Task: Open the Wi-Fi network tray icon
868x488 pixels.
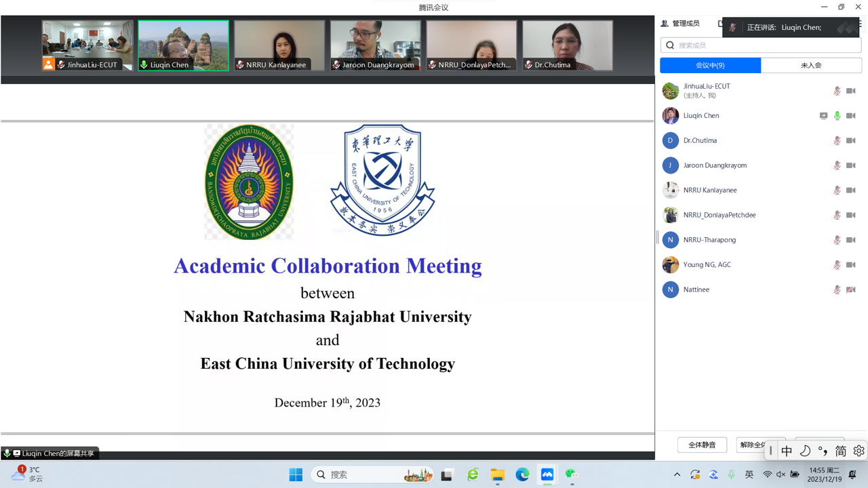Action: 768,474
